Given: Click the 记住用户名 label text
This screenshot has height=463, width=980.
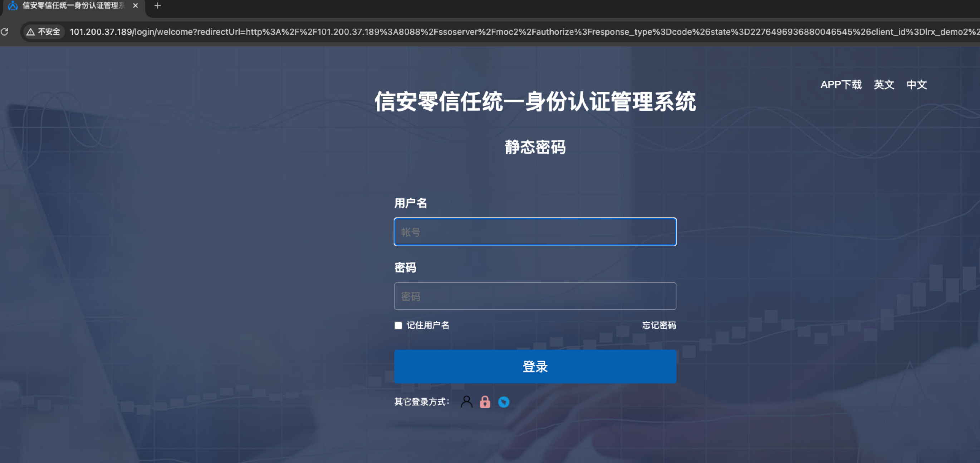Looking at the screenshot, I should click(x=428, y=325).
